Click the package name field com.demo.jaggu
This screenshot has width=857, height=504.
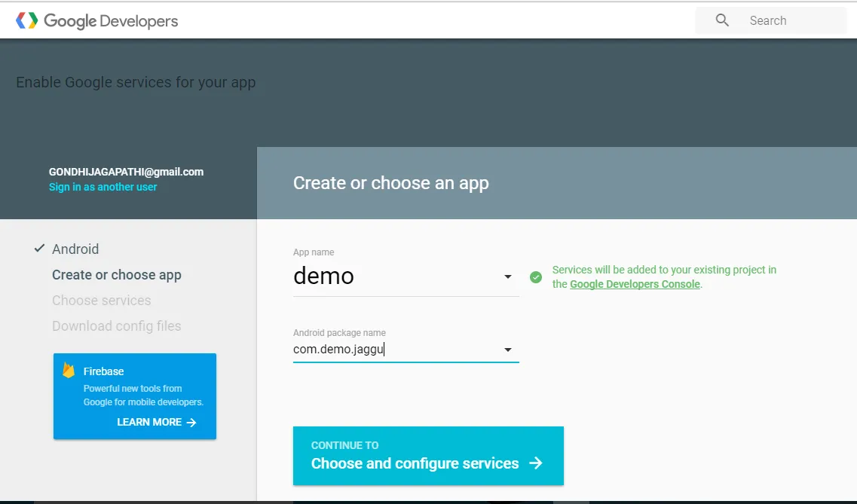pyautogui.click(x=406, y=350)
